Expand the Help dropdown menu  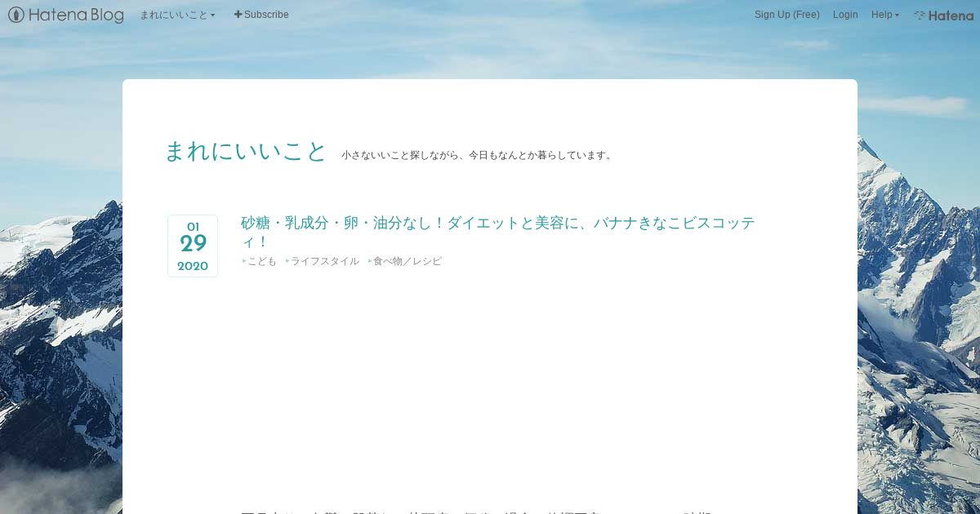[885, 15]
